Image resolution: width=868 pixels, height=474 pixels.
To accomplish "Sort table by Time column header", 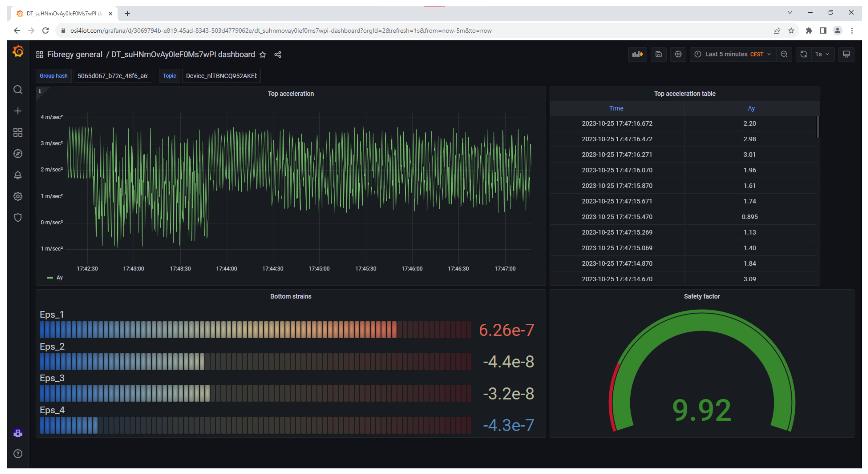I will point(616,108).
